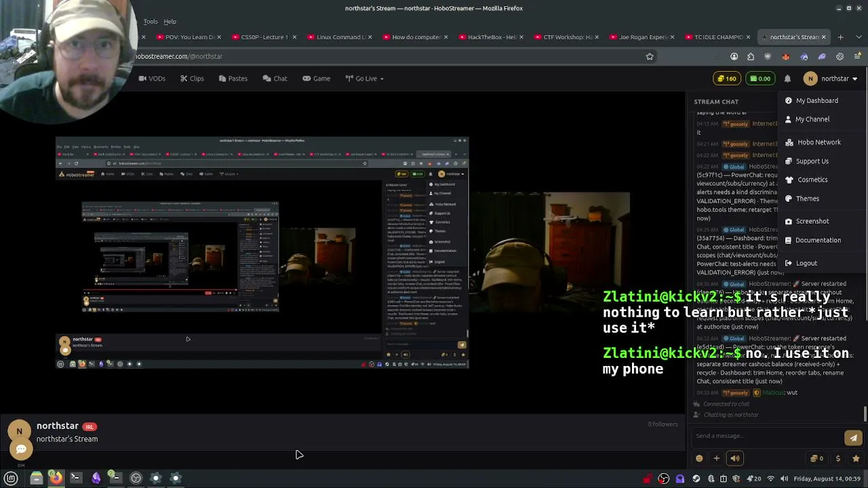The height and width of the screenshot is (488, 868).
Task: Open the Chat page in the site navigation
Action: 275,79
